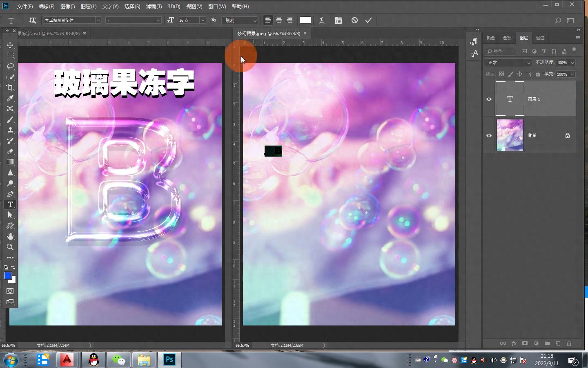Toggle visibility of 背景 layer
Viewport: 588px width, 368px height.
tap(489, 135)
